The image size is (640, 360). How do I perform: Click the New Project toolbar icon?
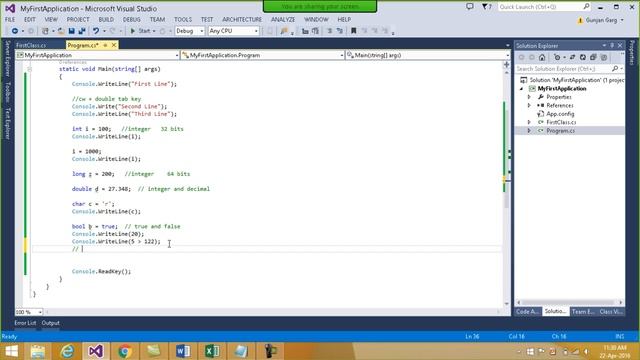click(45, 31)
